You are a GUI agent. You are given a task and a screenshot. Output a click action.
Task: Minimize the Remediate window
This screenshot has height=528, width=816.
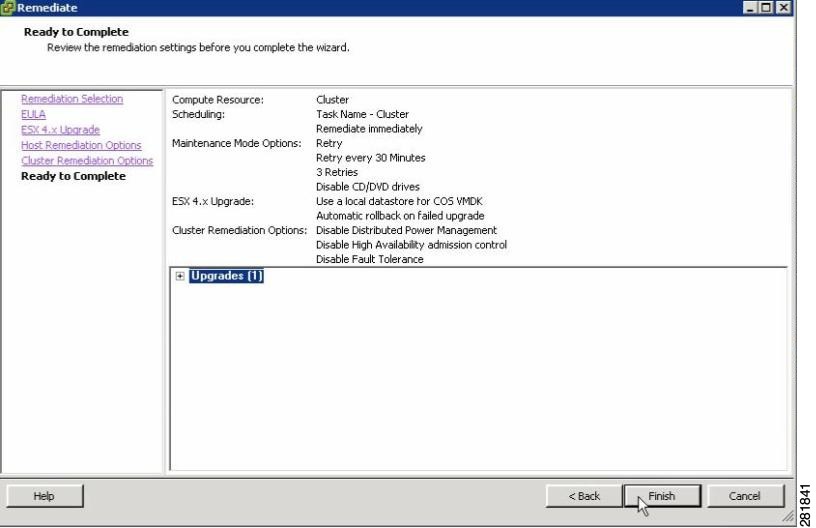(x=749, y=8)
